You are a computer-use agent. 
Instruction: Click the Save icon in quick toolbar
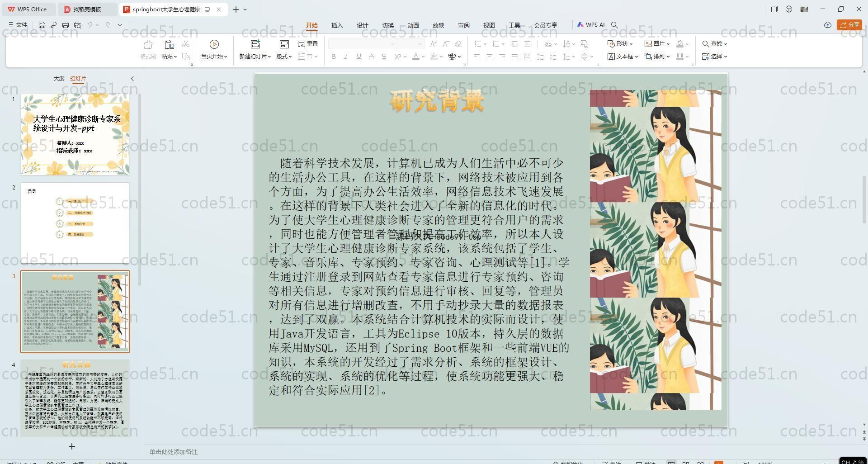tap(42, 25)
